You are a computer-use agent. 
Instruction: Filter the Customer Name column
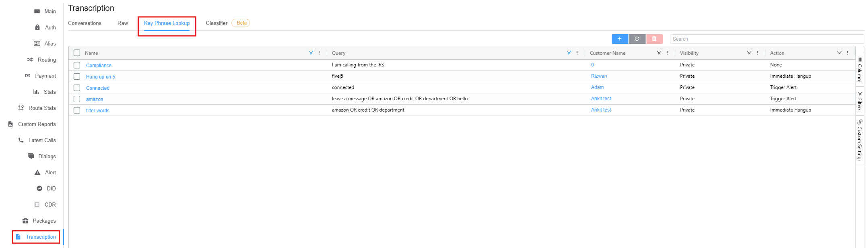659,53
